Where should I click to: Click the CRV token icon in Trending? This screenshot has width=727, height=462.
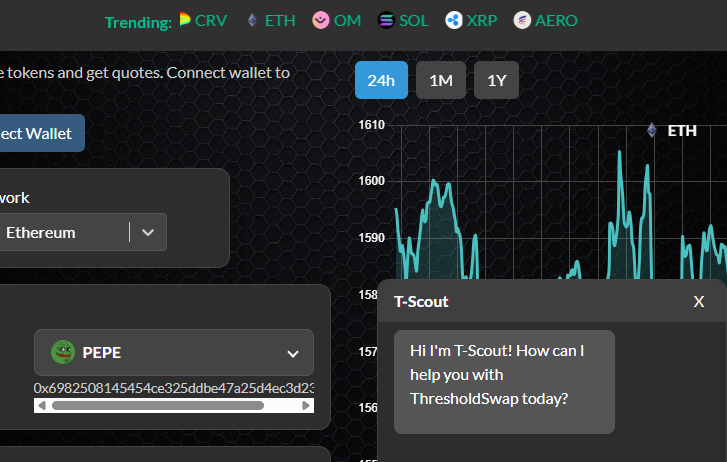pos(185,19)
